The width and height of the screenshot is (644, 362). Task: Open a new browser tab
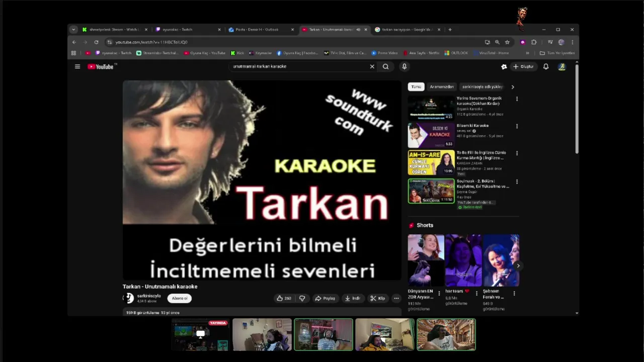pos(450,30)
